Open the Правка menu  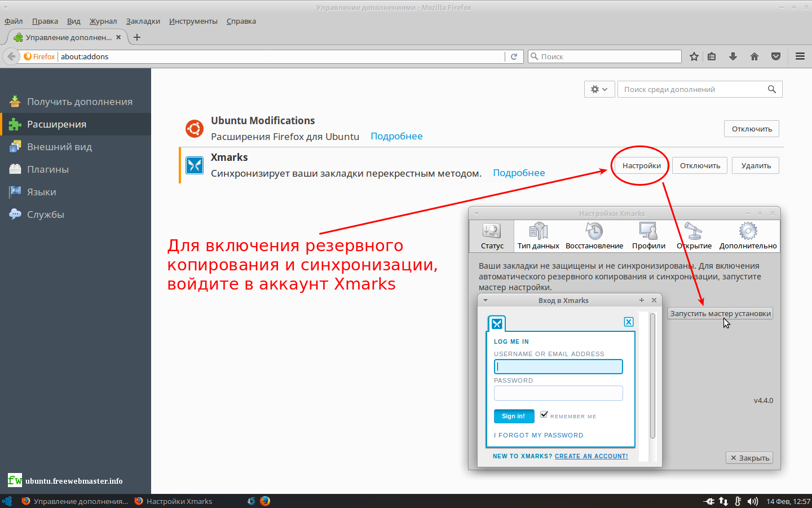pos(45,21)
